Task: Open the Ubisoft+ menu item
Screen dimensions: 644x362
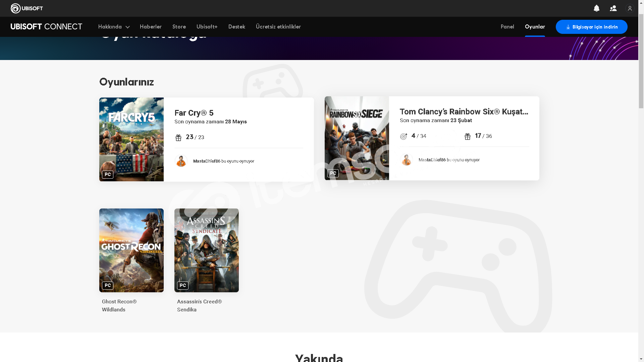Action: (x=207, y=27)
